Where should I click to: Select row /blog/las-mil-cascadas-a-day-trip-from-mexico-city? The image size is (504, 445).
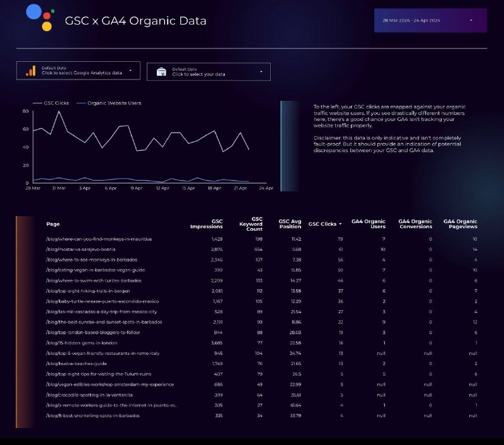point(261,311)
